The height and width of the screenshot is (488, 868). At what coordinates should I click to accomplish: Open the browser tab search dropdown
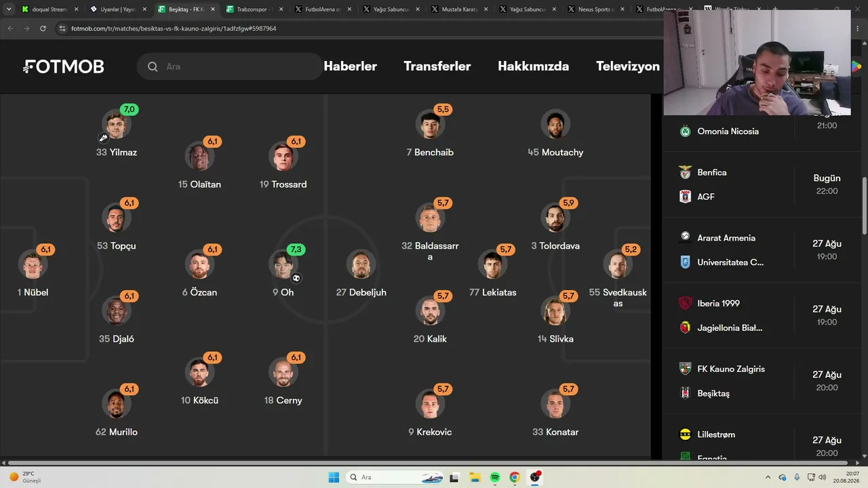(9, 9)
